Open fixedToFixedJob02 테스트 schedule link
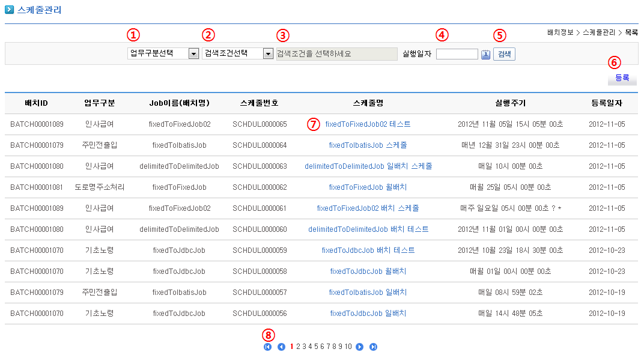Viewport: 644px width, 361px height. tap(368, 124)
